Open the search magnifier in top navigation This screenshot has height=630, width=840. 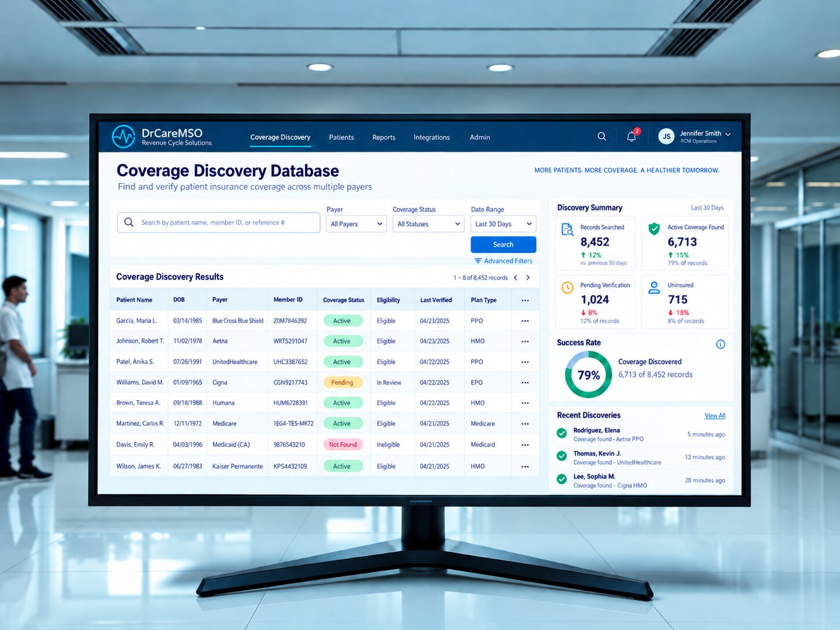(x=602, y=136)
